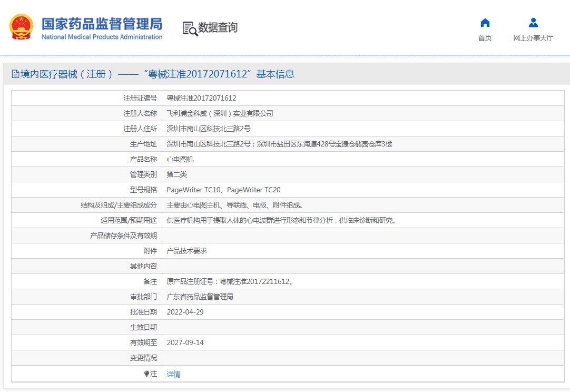Click the 网上办事大厅 label
Image resolution: width=570 pixels, height=392 pixels.
click(x=533, y=38)
